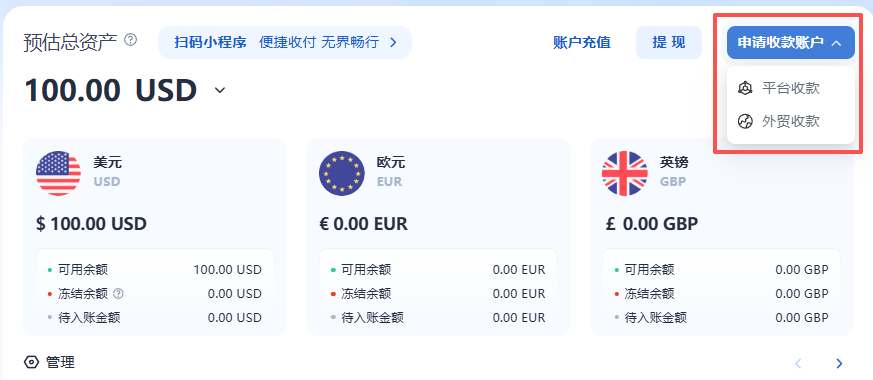Click the UK flag icon for 英镑
The height and width of the screenshot is (380, 873).
pyautogui.click(x=625, y=173)
